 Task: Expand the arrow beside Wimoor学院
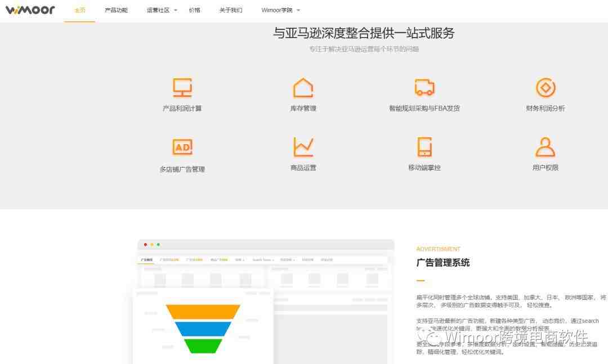point(298,10)
